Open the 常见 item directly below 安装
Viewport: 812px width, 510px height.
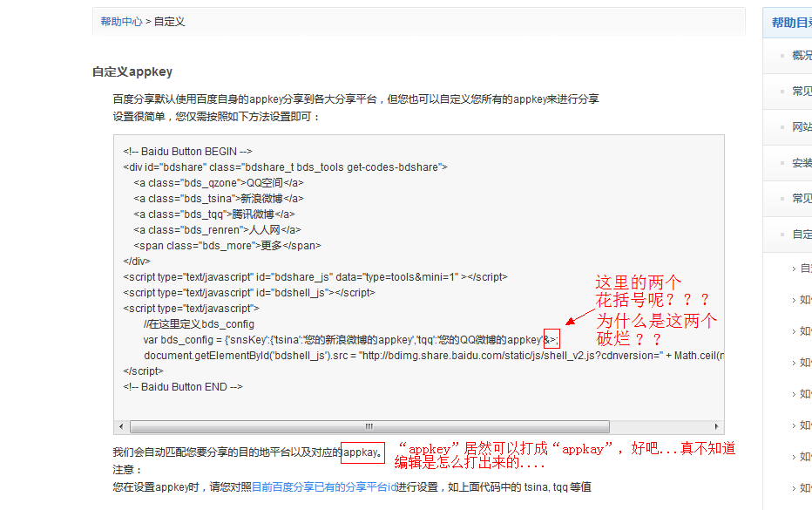tap(802, 199)
